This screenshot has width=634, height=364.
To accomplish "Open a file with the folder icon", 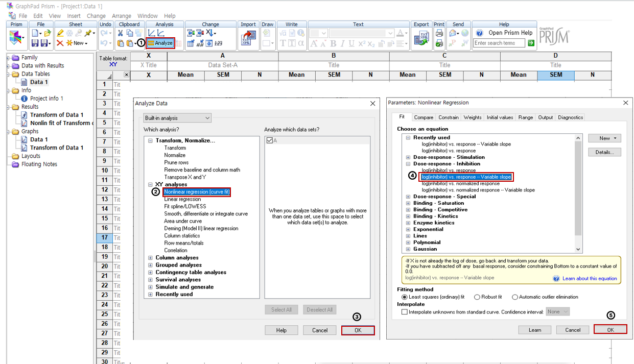I will tap(48, 33).
